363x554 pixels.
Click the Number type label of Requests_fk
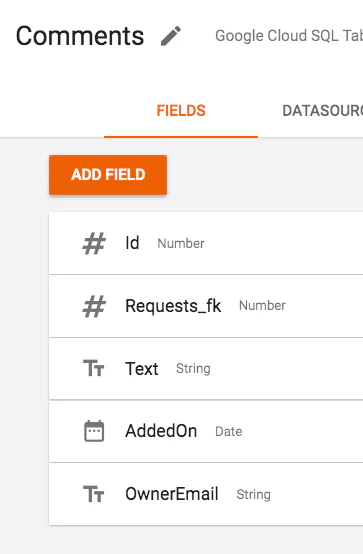[x=262, y=306]
